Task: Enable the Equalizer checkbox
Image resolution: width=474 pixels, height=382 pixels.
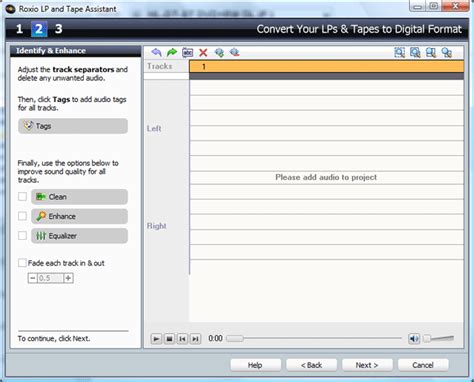Action: [x=22, y=236]
